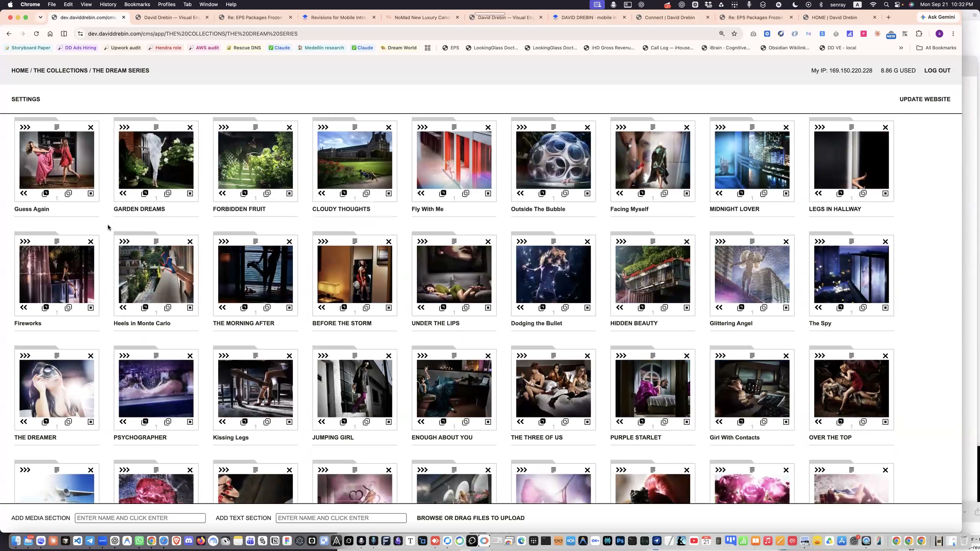Viewport: 980px width, 551px height.
Task: Click the double-chevron back icon on The Spy card
Action: [818, 307]
